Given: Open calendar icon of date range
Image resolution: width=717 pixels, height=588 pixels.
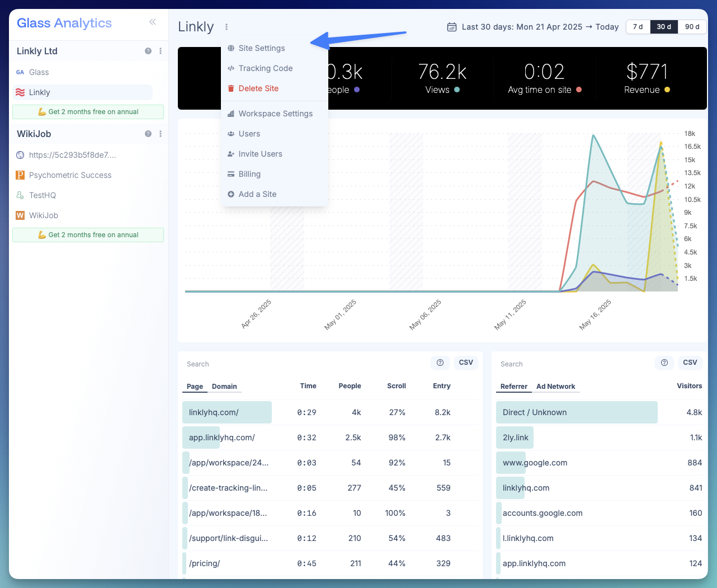Looking at the screenshot, I should coord(452,27).
